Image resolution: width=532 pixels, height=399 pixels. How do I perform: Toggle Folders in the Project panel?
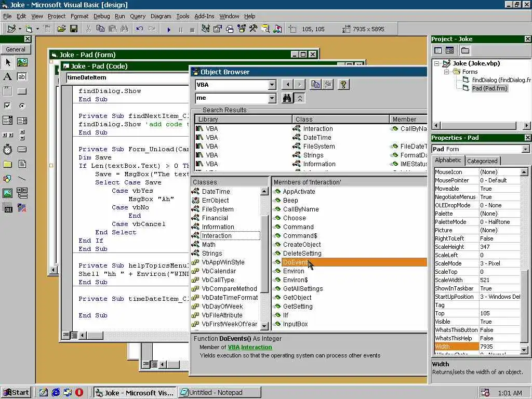click(x=465, y=50)
